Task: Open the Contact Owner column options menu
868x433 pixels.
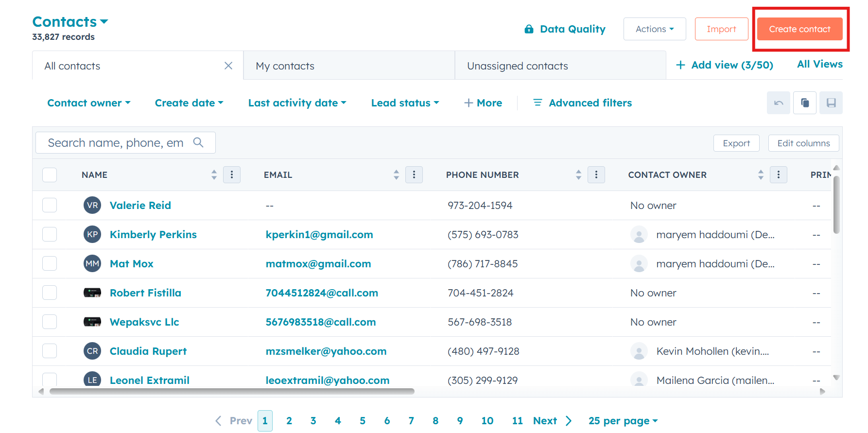Action: tap(779, 175)
